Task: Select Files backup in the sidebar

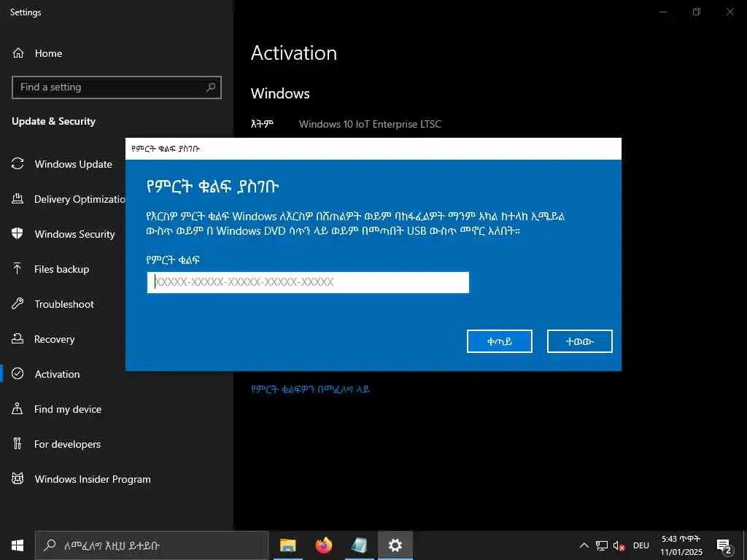Action: click(x=61, y=269)
